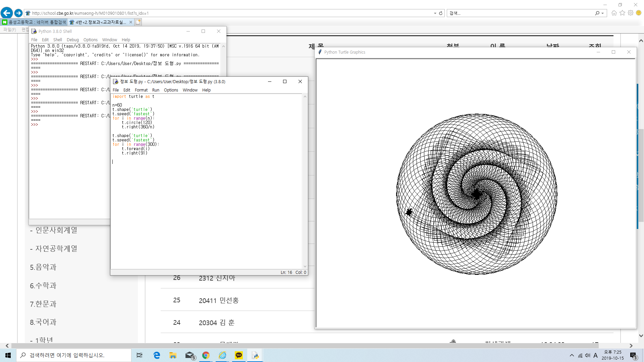Open the Mail app on taskbar

[x=190, y=355]
